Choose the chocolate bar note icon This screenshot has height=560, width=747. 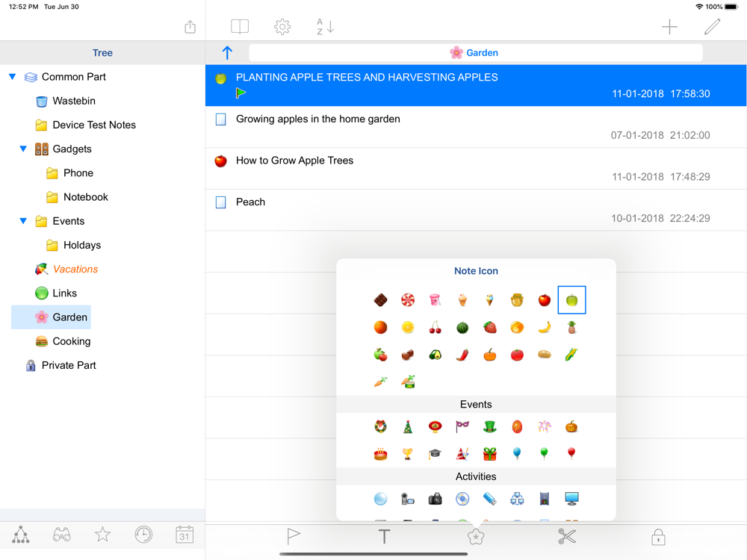(380, 300)
